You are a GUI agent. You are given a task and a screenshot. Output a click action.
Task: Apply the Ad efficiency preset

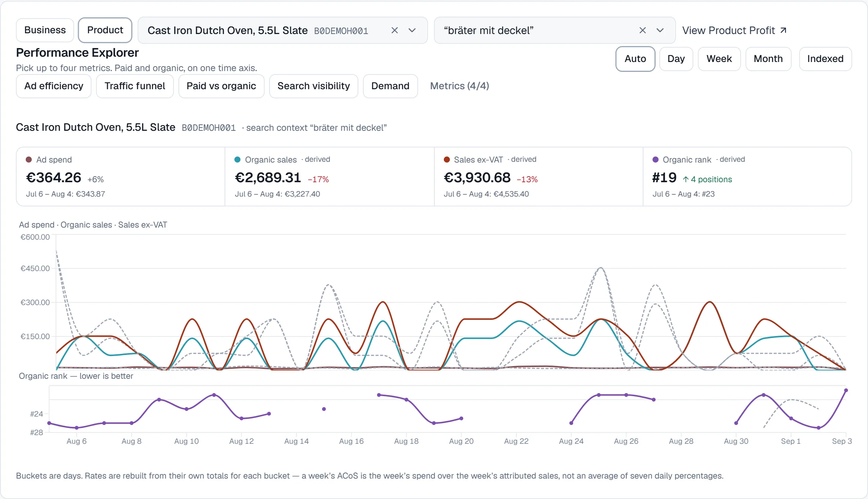(54, 86)
